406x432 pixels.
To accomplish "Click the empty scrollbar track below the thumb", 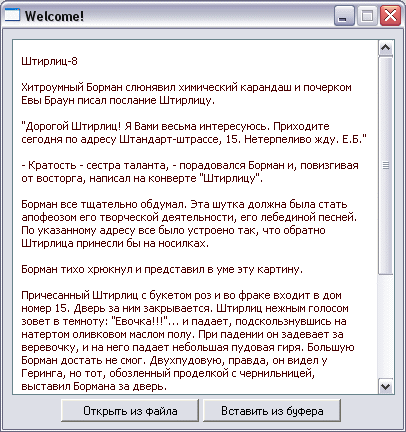I will [386, 326].
